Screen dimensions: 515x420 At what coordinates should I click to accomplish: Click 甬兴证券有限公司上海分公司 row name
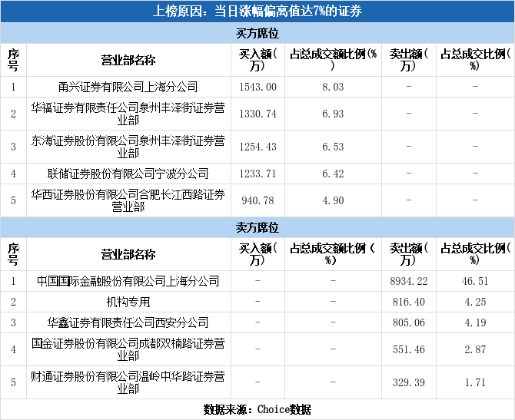pyautogui.click(x=128, y=87)
